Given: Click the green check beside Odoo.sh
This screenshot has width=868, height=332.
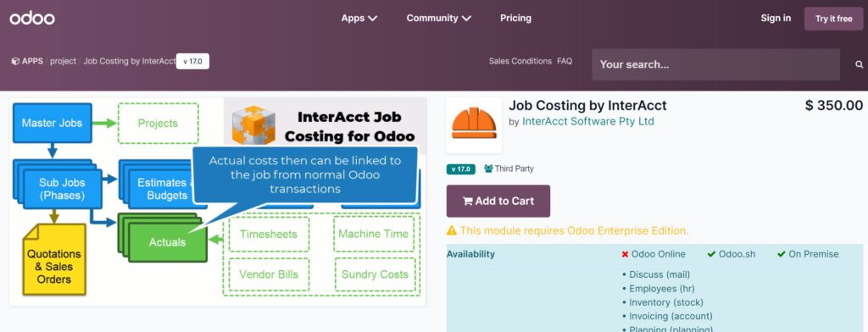Looking at the screenshot, I should (711, 255).
